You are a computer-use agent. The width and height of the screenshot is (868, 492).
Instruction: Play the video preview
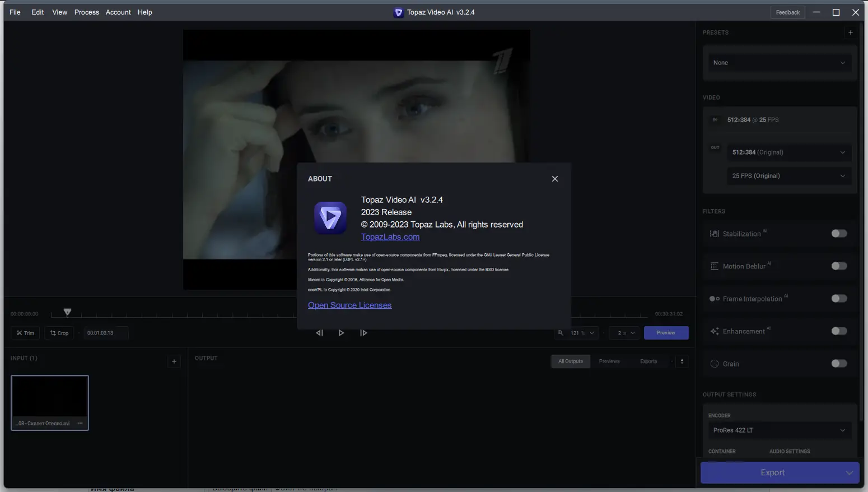click(x=341, y=333)
